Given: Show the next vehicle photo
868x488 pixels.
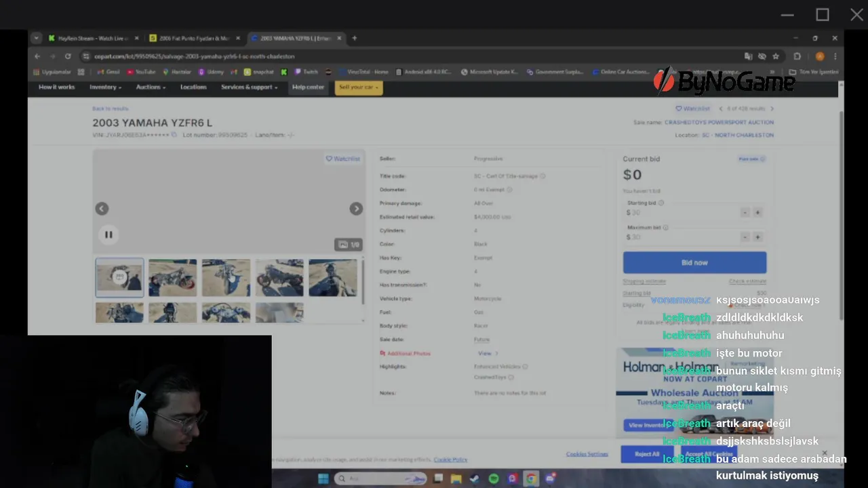Looking at the screenshot, I should pos(356,209).
